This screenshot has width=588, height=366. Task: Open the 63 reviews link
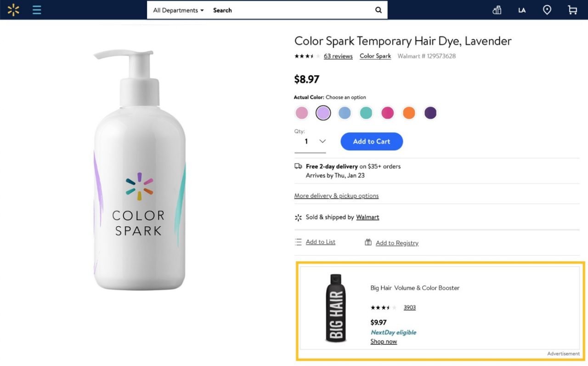coord(338,56)
